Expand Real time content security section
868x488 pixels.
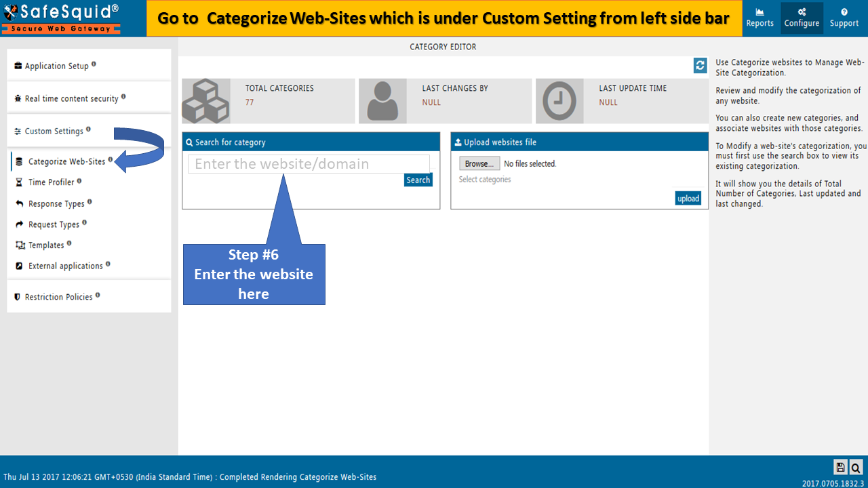pos(71,99)
